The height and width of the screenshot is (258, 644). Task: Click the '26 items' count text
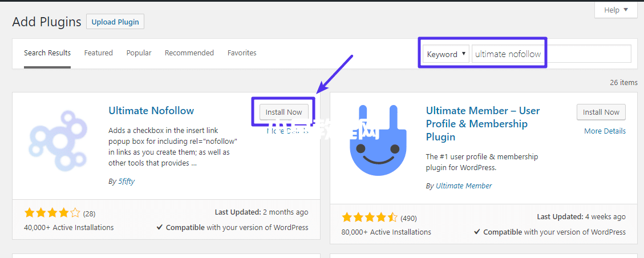pos(624,83)
